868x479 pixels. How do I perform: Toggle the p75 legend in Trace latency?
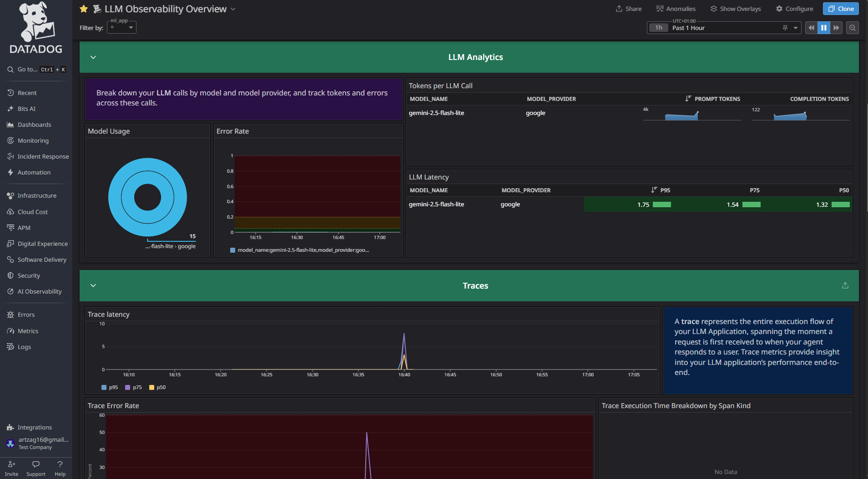[134, 387]
